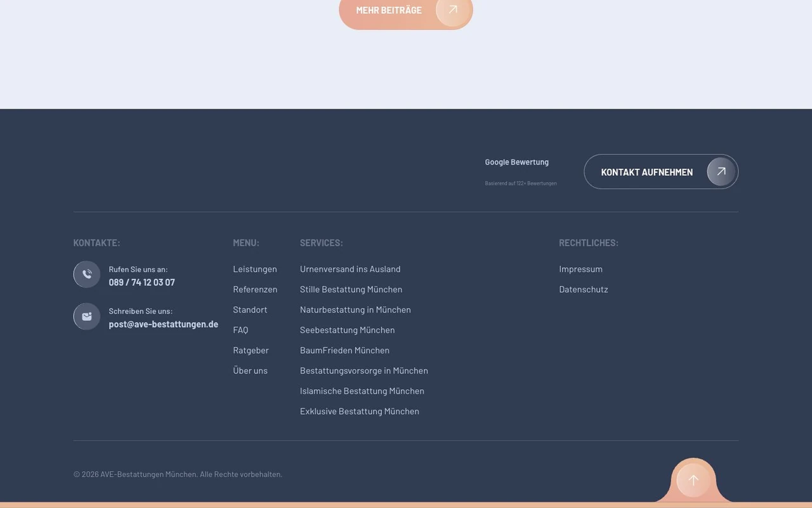Open the Datenschutz legal link

coord(583,289)
